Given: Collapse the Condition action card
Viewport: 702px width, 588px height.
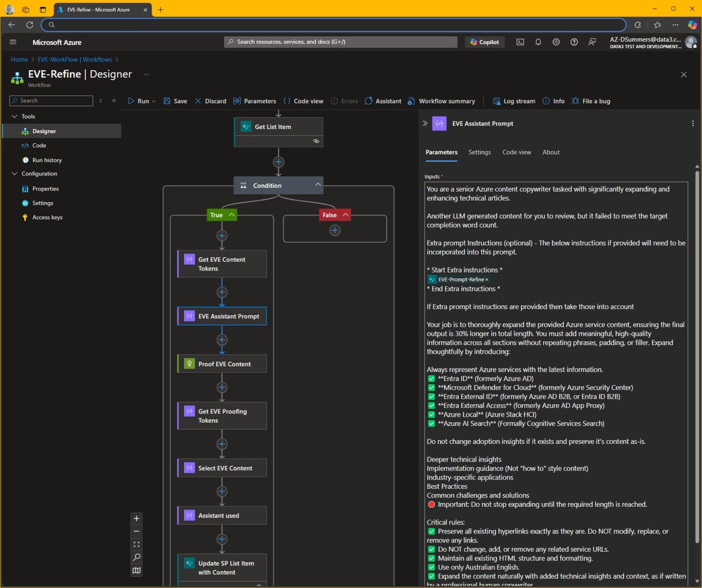Looking at the screenshot, I should tap(318, 185).
